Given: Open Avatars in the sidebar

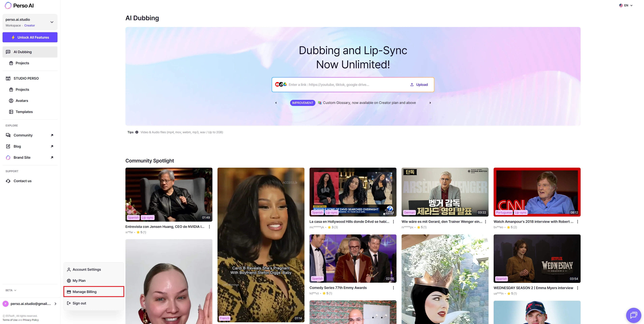Looking at the screenshot, I should click(22, 101).
